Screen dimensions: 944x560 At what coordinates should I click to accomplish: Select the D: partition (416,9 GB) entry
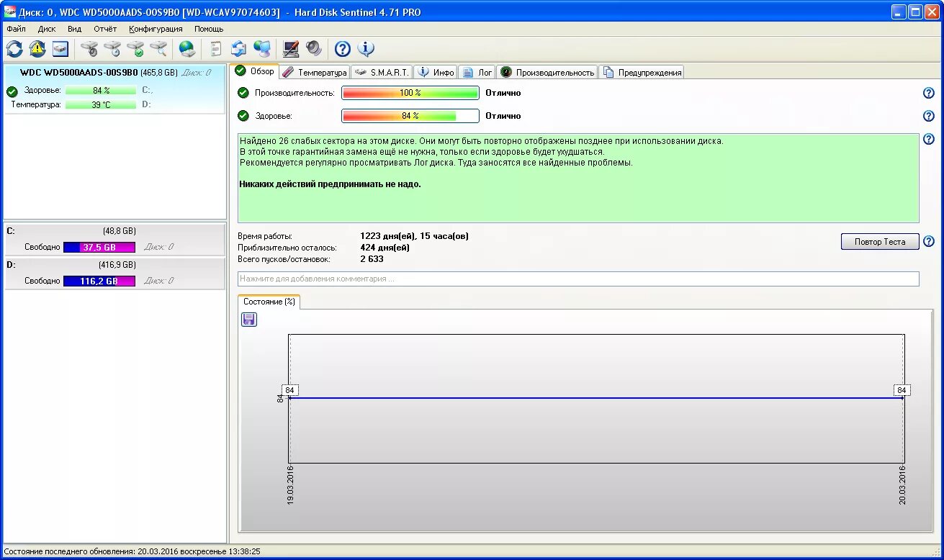(x=115, y=273)
